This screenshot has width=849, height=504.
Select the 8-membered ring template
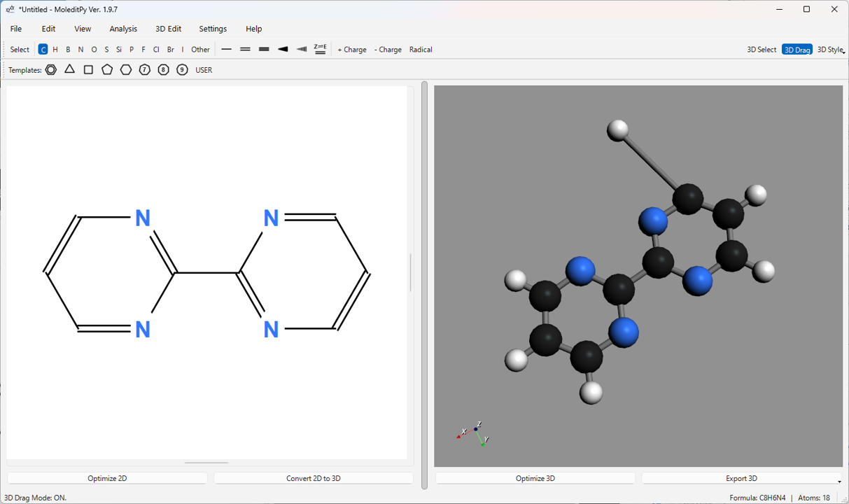pos(163,70)
